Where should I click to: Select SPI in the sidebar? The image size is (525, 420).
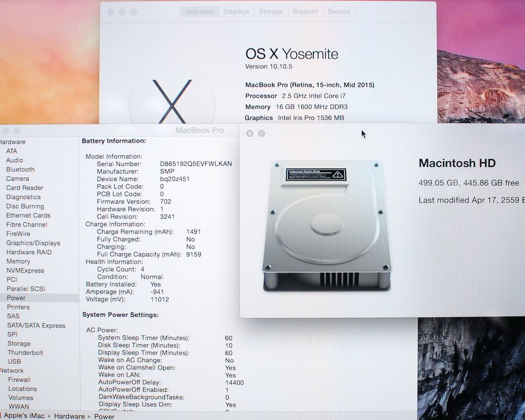tap(13, 334)
